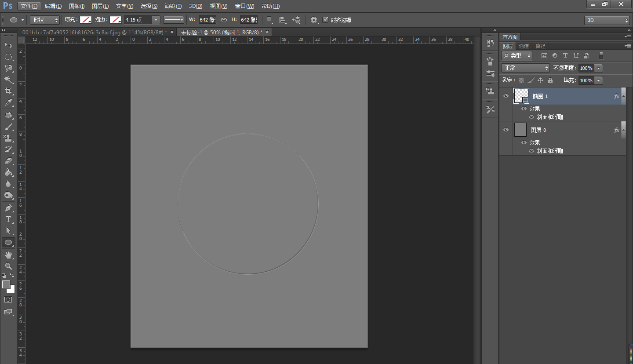Screen dimensions: 633x364
Task: Select the Brush tool
Action: [8, 127]
